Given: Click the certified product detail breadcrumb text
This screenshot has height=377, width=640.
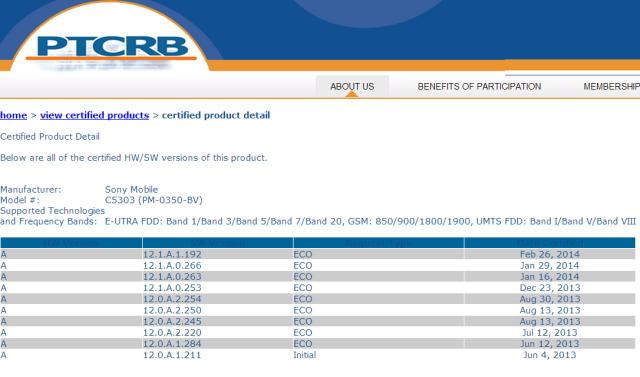Looking at the screenshot, I should (x=216, y=115).
